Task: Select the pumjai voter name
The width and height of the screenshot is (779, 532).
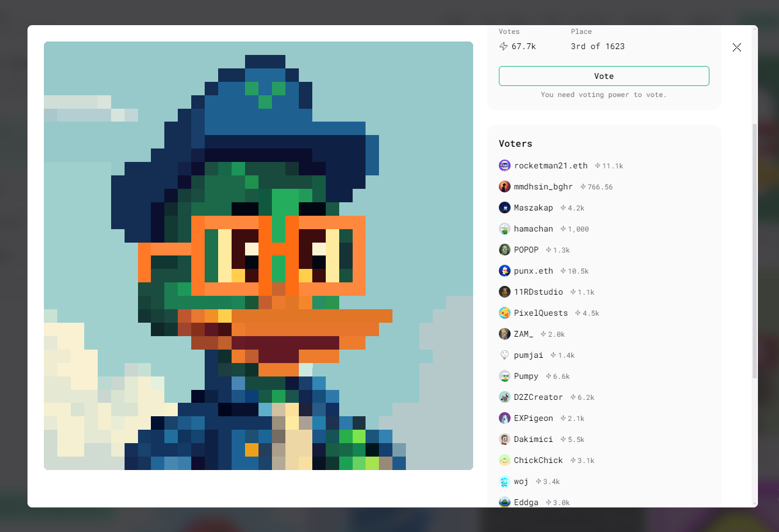Action: 529,355
